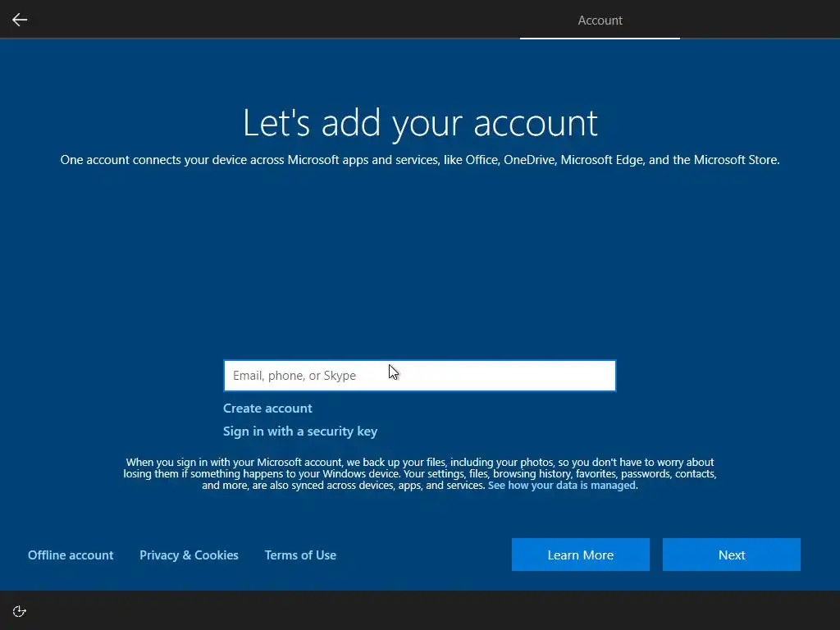The height and width of the screenshot is (630, 840).
Task: Click the Create account link
Action: [x=267, y=409]
